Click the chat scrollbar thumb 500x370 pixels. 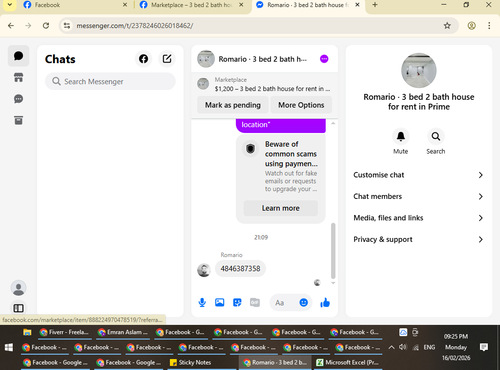pyautogui.click(x=333, y=251)
